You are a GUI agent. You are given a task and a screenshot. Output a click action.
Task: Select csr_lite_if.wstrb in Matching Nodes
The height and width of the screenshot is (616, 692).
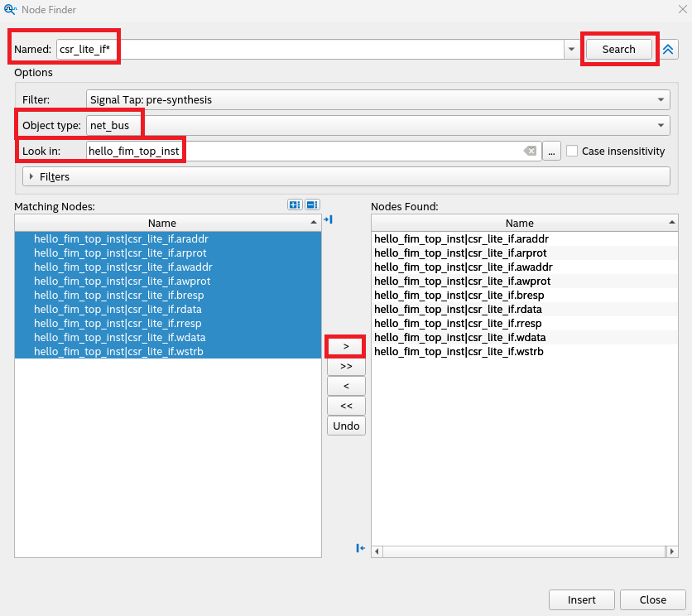[168, 352]
